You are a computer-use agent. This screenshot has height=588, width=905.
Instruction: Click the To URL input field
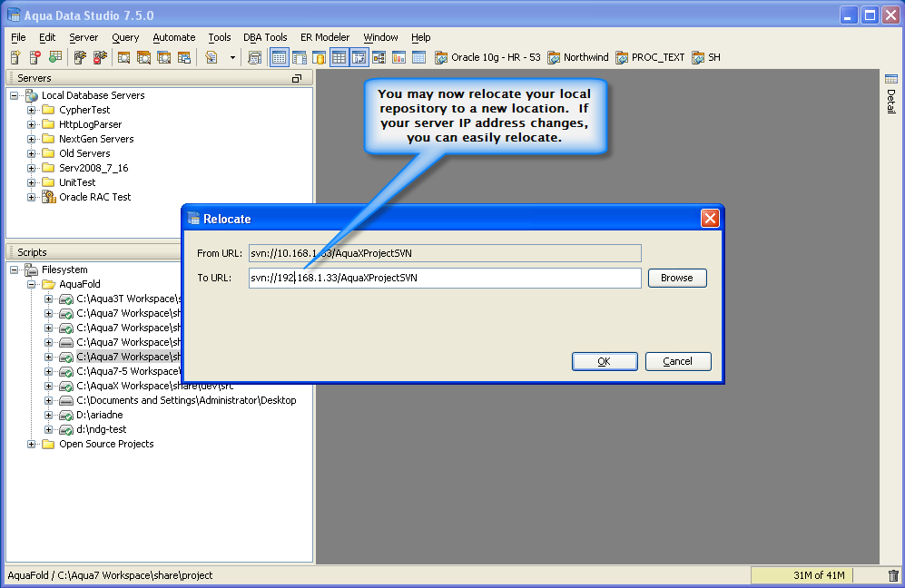click(x=445, y=278)
